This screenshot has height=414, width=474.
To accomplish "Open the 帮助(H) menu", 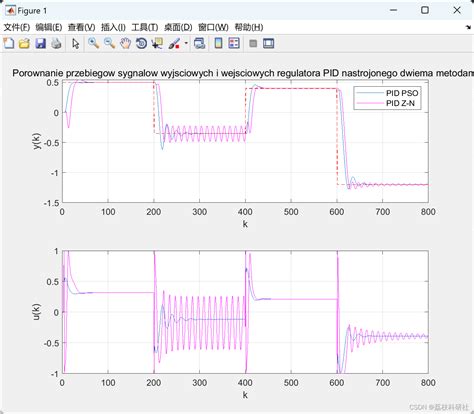I will [249, 27].
